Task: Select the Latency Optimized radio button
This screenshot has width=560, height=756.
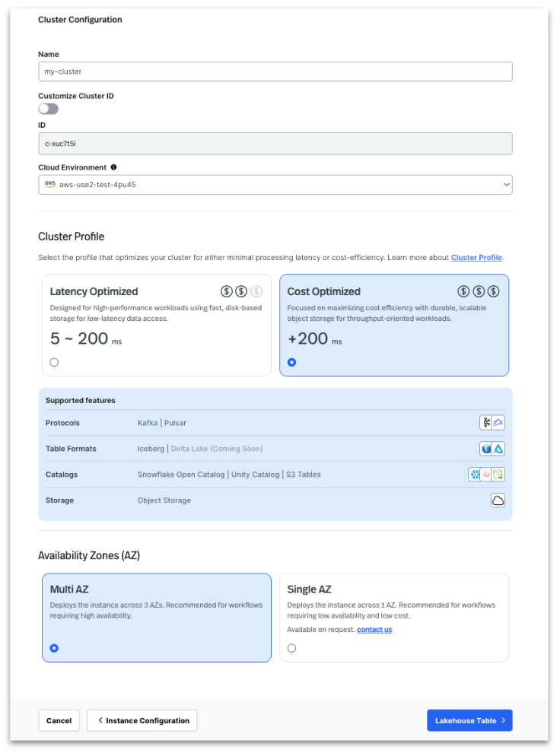Action: click(54, 362)
